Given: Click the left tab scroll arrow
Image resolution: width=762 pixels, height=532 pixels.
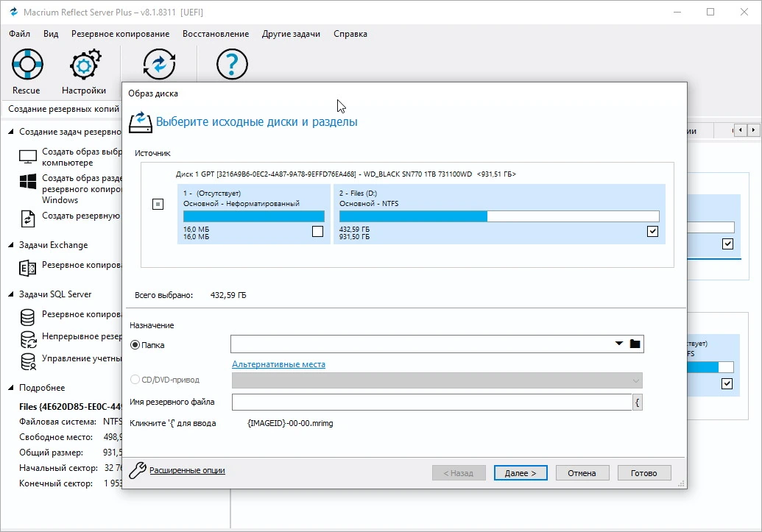Looking at the screenshot, I should click(740, 130).
